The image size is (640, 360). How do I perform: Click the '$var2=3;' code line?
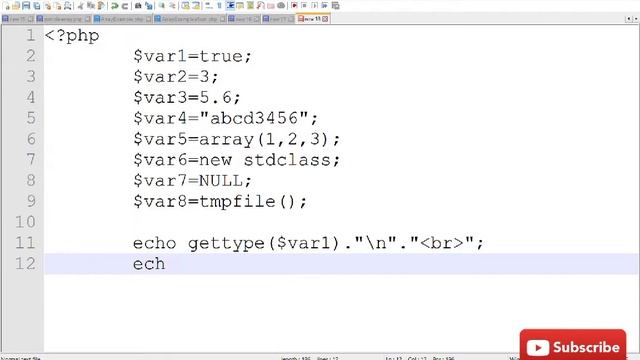click(x=176, y=77)
